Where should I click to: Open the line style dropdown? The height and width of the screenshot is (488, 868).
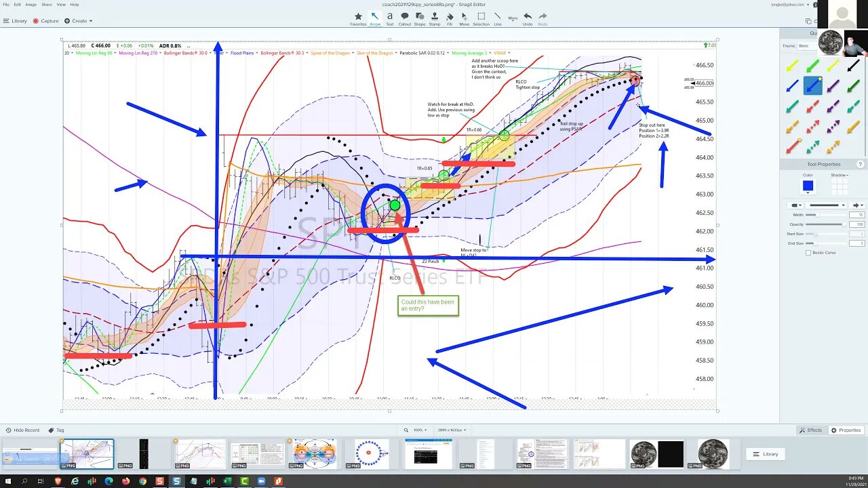[825, 205]
